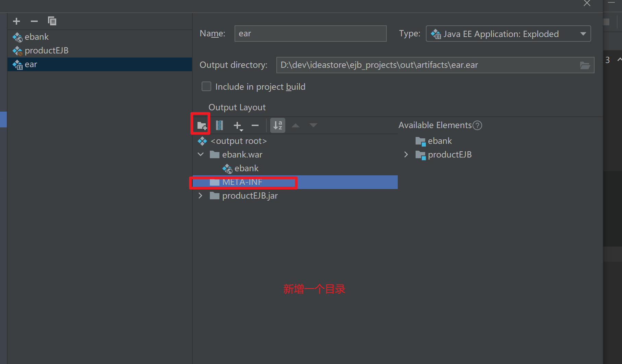Enable Include in project build checkbox
The image size is (622, 364).
(x=206, y=86)
